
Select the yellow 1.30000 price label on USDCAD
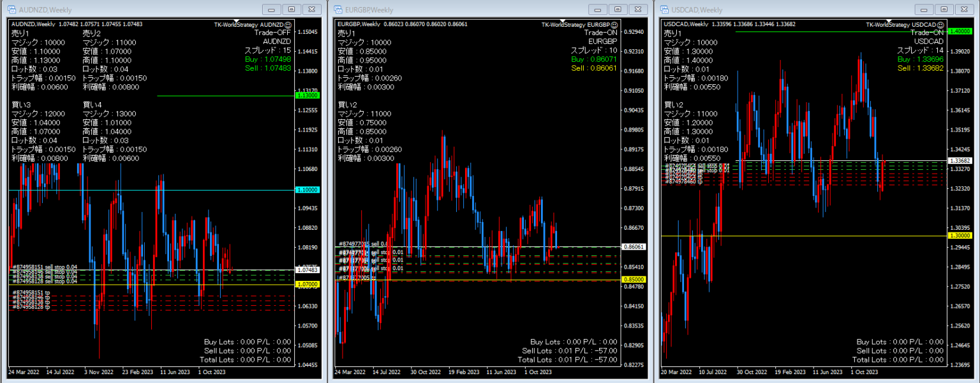point(960,236)
